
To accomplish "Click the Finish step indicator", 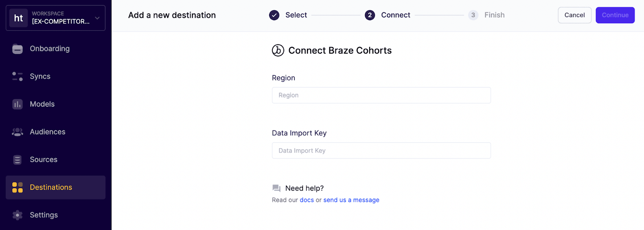I will tap(473, 15).
